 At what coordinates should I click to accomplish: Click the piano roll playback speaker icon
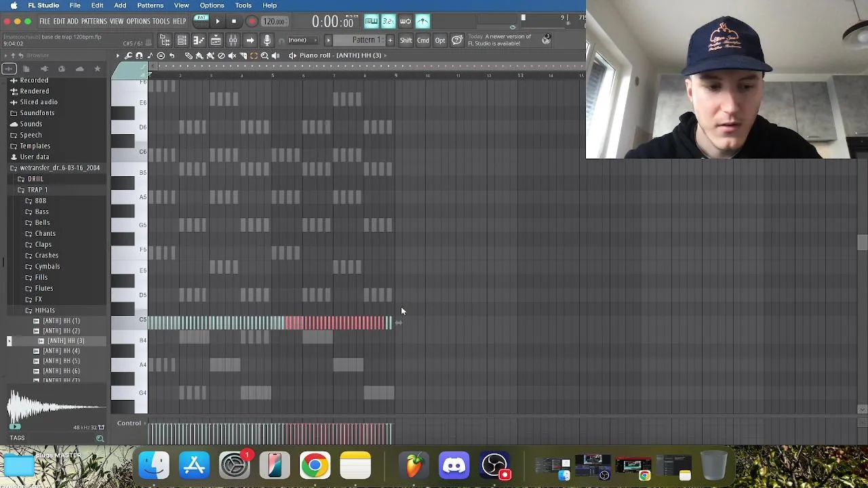(x=275, y=56)
